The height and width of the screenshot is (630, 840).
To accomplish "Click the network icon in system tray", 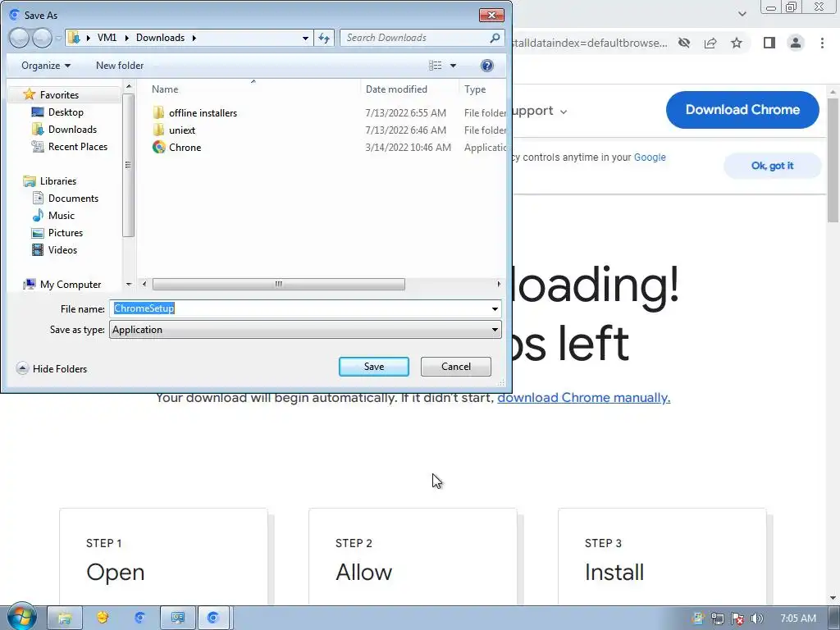I will click(x=717, y=619).
